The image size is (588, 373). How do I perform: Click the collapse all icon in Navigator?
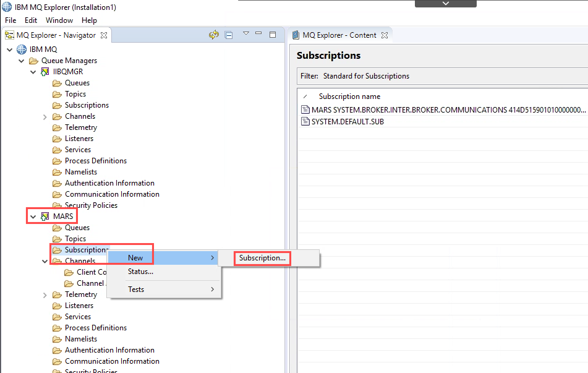click(229, 35)
